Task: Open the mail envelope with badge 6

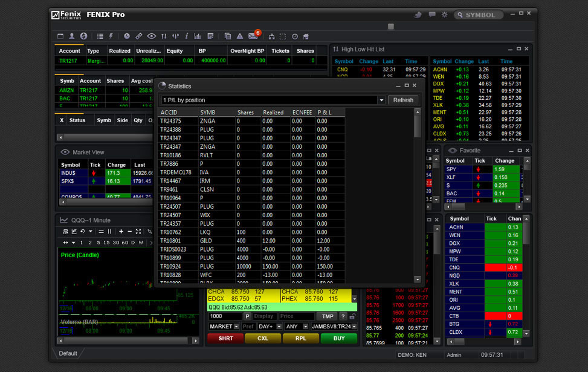Action: click(x=254, y=35)
